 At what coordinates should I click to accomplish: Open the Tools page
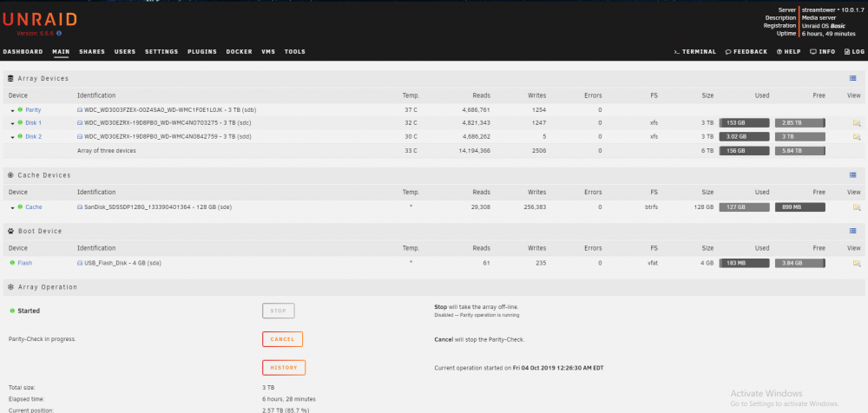pos(295,51)
